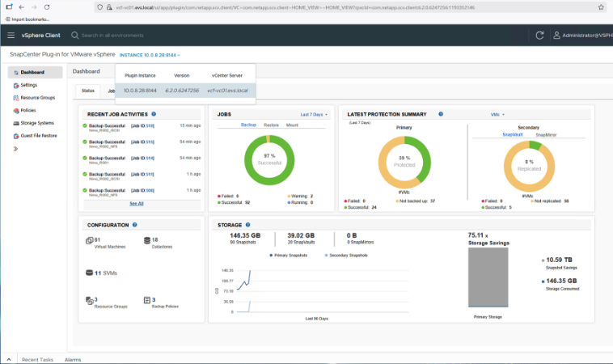Click the Configuration panel info icon
This screenshot has height=364, width=613.
[x=134, y=224]
